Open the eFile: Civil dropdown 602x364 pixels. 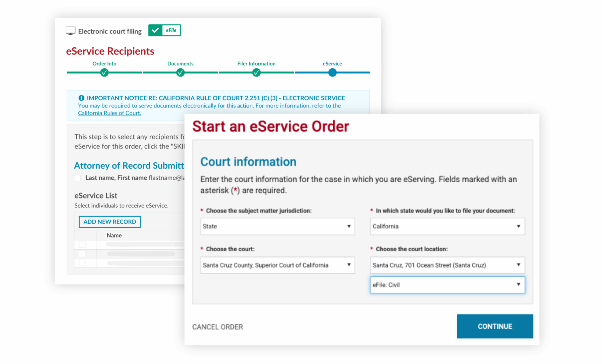(447, 285)
